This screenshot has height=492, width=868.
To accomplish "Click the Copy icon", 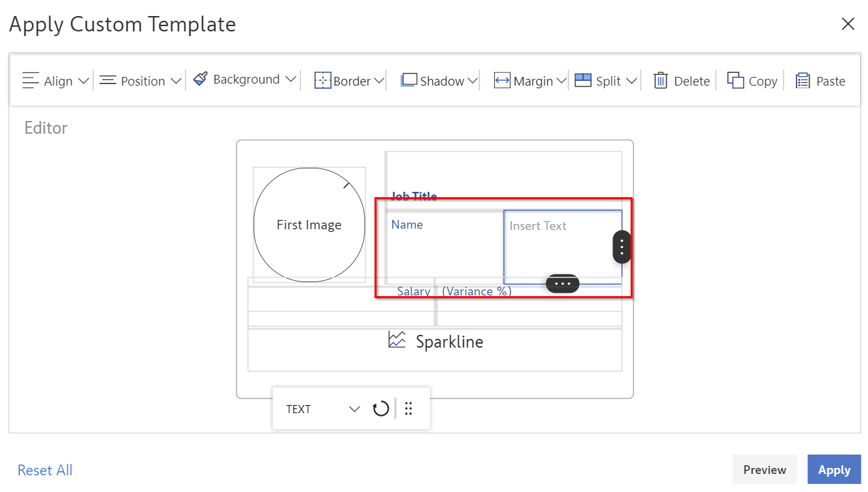I will tap(736, 81).
